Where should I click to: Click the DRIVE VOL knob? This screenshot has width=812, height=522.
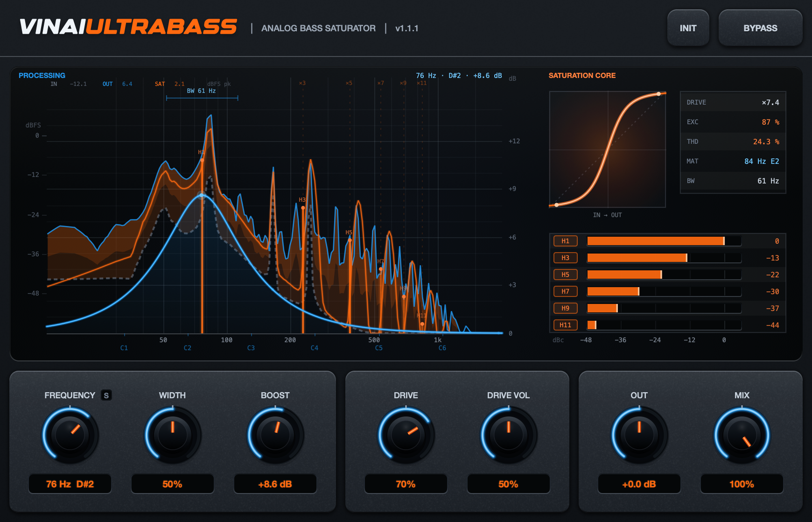[509, 435]
